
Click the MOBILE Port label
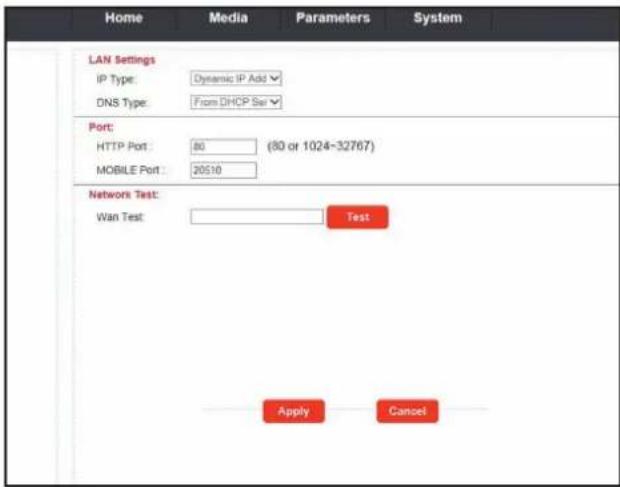click(130, 170)
